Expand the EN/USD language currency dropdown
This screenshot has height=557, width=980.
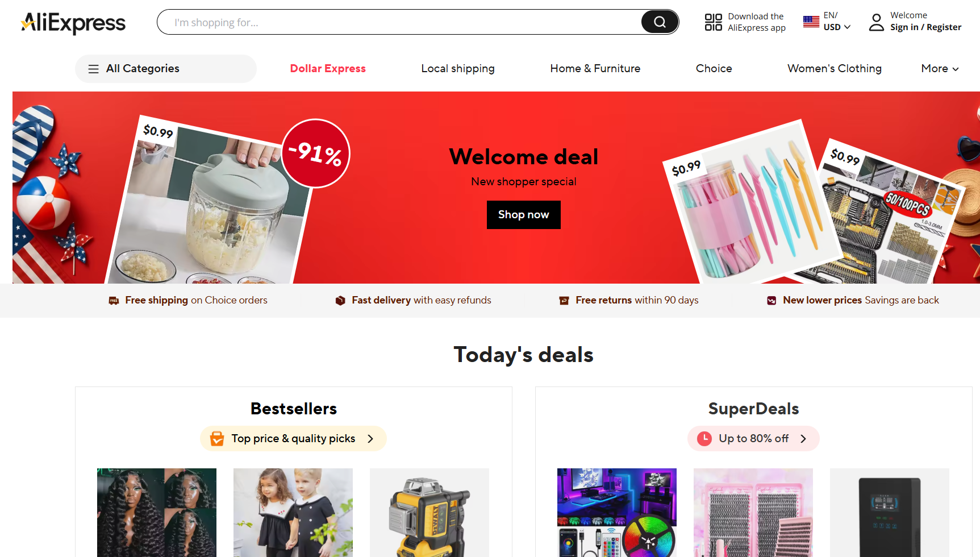(837, 22)
